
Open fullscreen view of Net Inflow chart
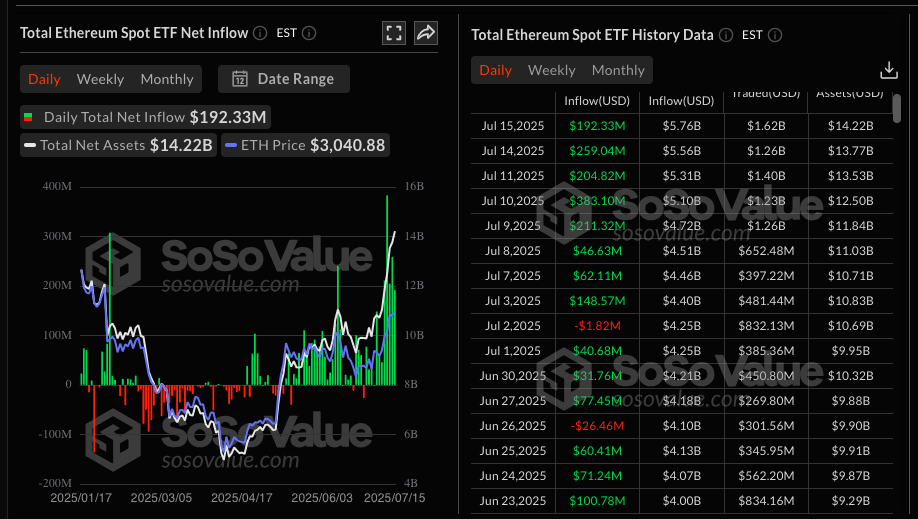[394, 33]
